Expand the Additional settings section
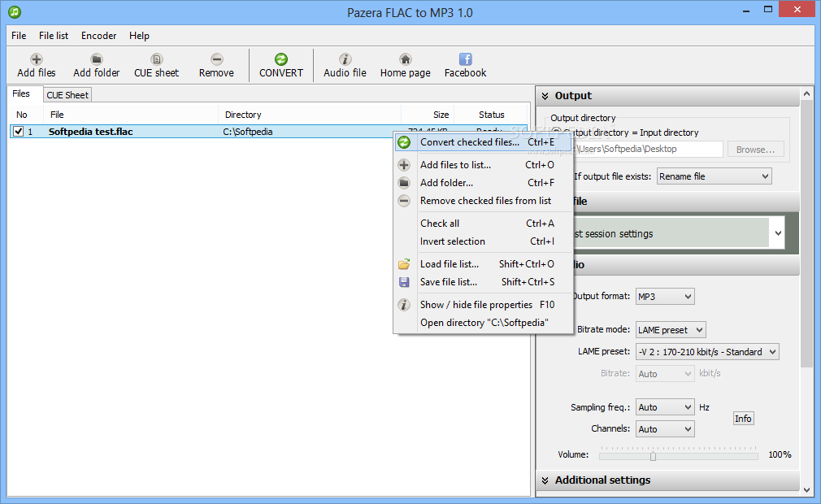This screenshot has height=504, width=821. pos(668,480)
